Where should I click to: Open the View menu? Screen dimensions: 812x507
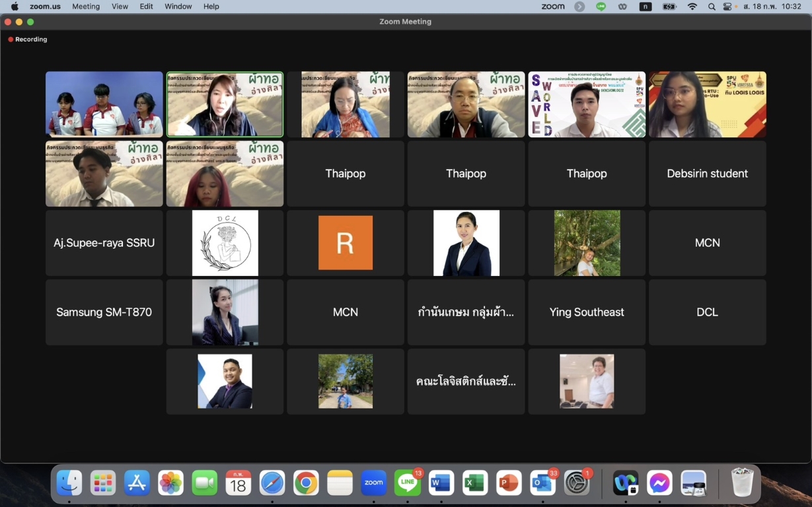[120, 7]
